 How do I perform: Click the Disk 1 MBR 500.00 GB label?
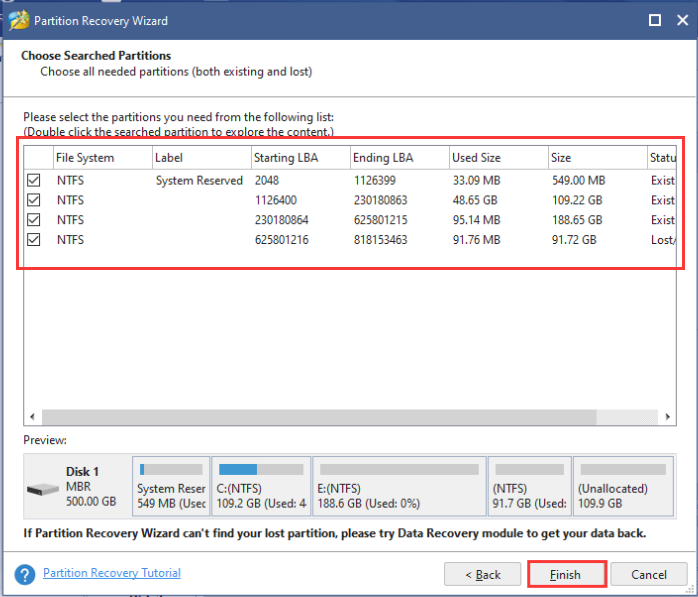(x=91, y=486)
